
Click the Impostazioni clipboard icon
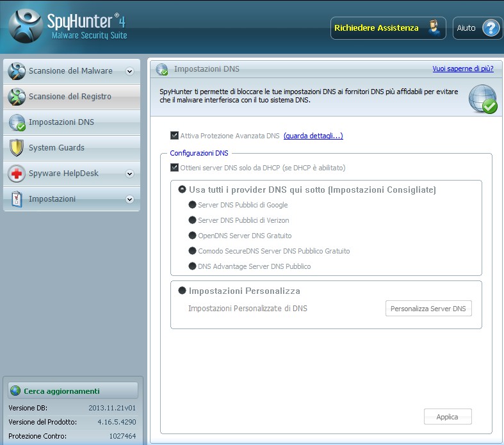(17, 199)
